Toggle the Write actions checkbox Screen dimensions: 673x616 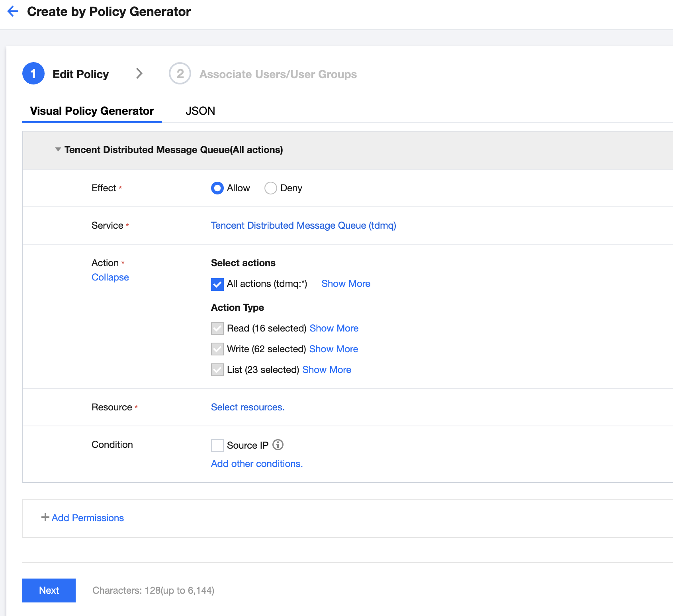click(x=217, y=349)
